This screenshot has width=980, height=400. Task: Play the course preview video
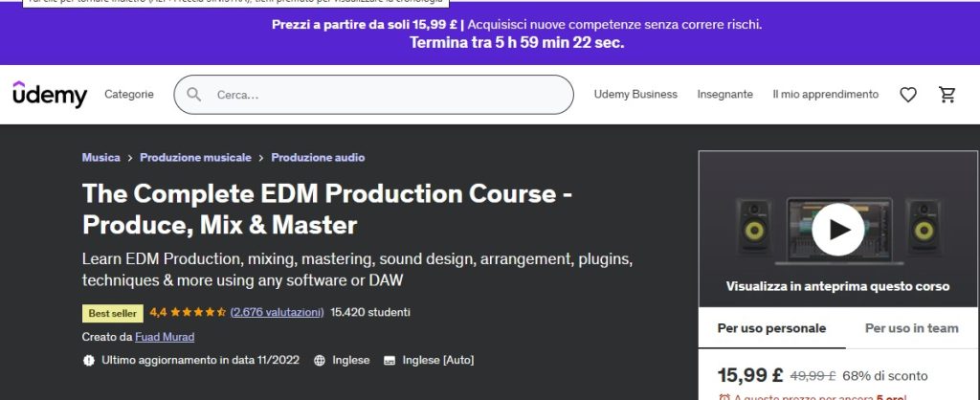tap(838, 229)
